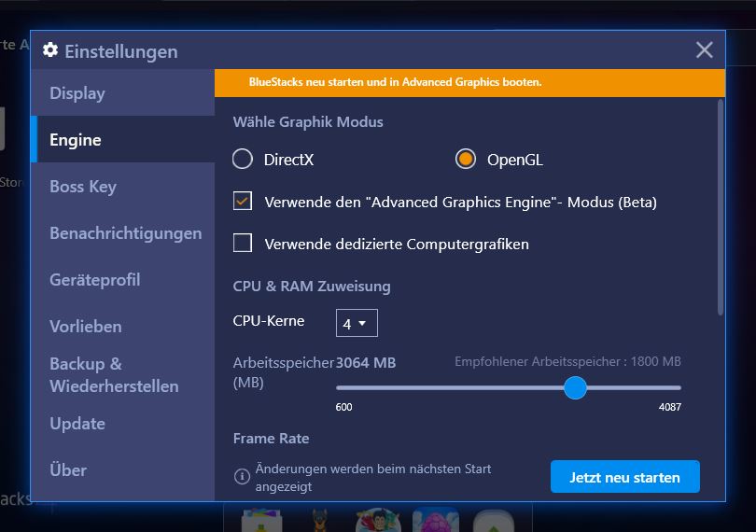This screenshot has width=756, height=532.
Task: Open Backup & Wiederherstellen tab
Action: (x=123, y=375)
